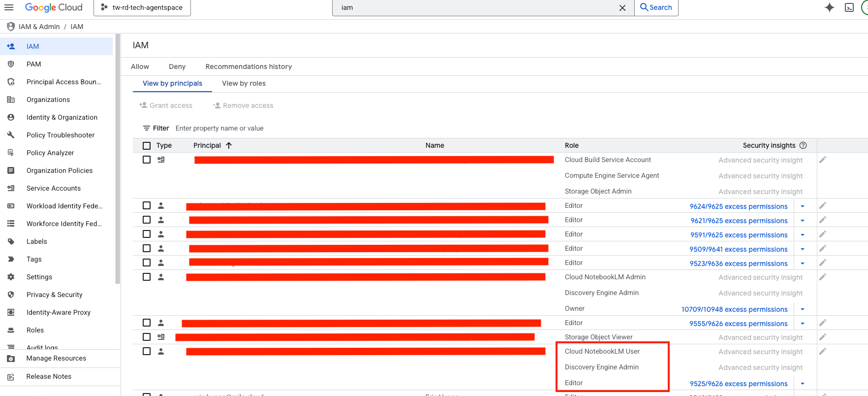Open the tw-rd-tech-agentspace project picker
868x396 pixels.
[142, 7]
